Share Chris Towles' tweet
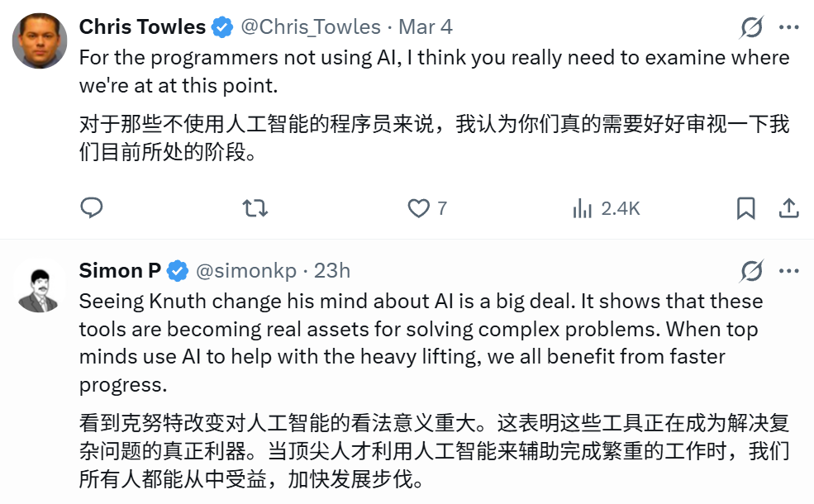Image resolution: width=814 pixels, height=504 pixels. (x=788, y=207)
